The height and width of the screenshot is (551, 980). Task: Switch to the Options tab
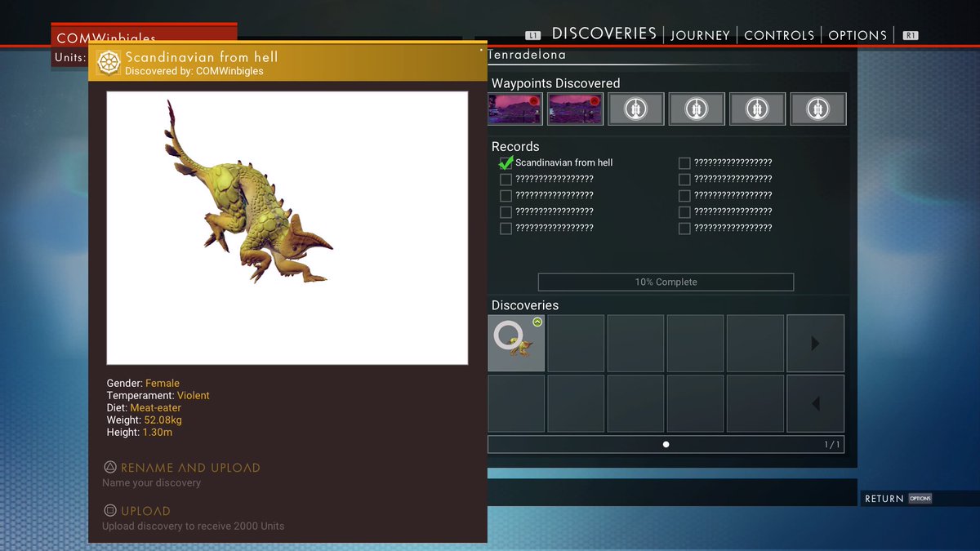point(857,35)
